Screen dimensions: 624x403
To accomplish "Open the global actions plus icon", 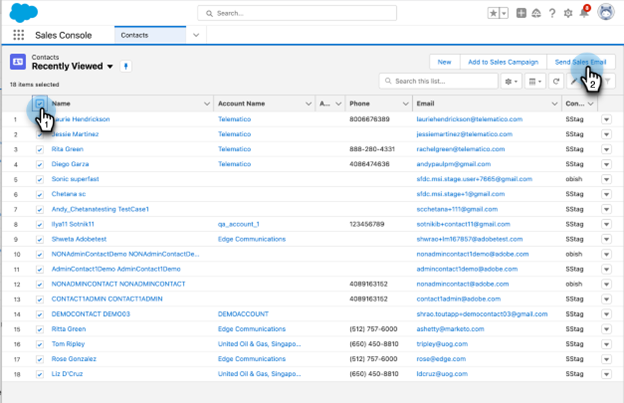I will pos(521,13).
